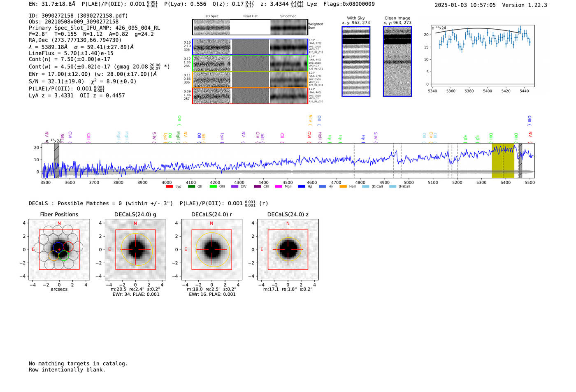The image size is (576, 392).
Task: Click the λ = 5389.18Å line
Action: pyautogui.click(x=81, y=47)
